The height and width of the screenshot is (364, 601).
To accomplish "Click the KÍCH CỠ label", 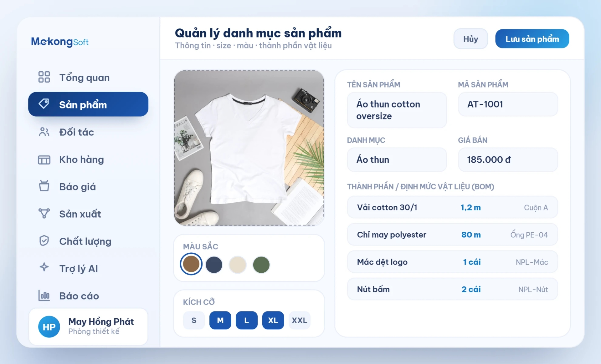I will point(199,302).
